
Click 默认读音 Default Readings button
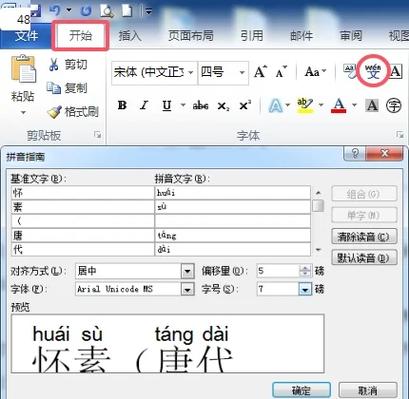tap(364, 258)
